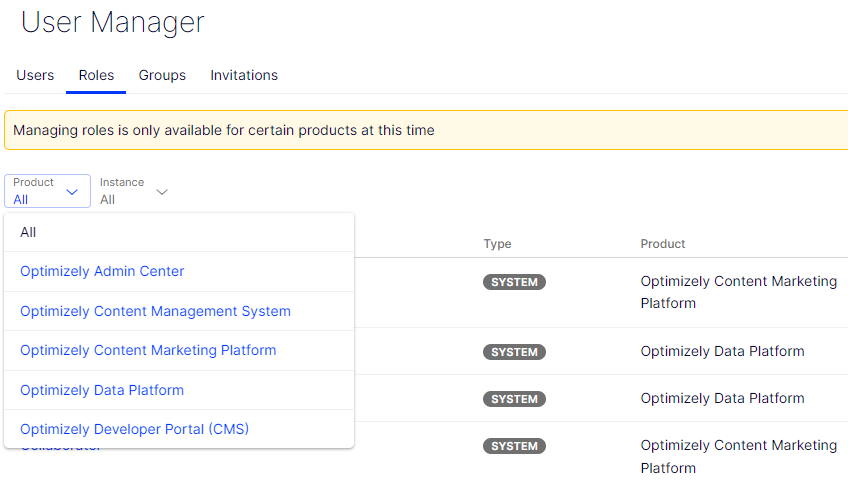Click the Product column header
The width and height of the screenshot is (848, 488).
(662, 244)
